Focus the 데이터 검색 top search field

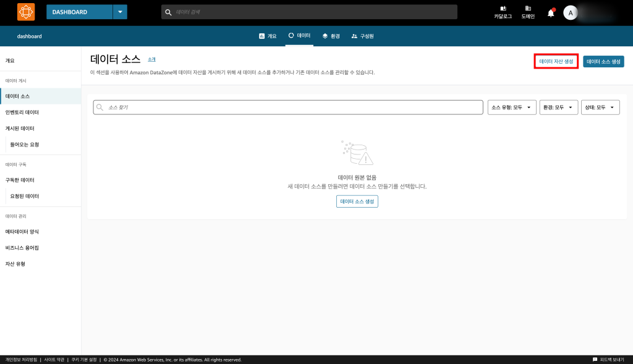pyautogui.click(x=309, y=12)
